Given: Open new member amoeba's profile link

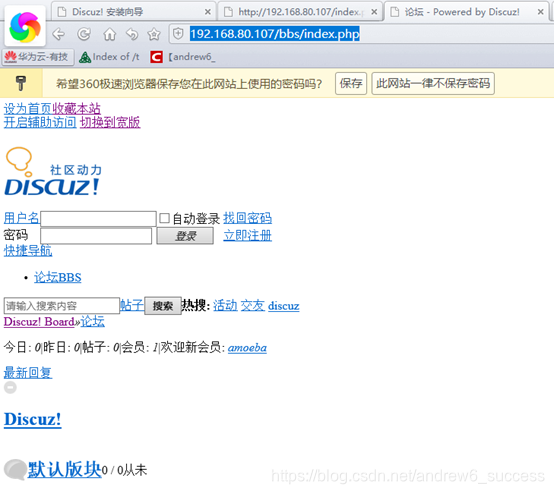Looking at the screenshot, I should (x=247, y=348).
